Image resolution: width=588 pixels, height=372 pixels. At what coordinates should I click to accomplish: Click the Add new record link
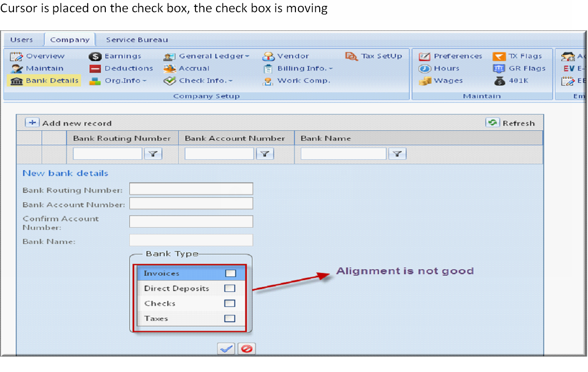tap(76, 123)
